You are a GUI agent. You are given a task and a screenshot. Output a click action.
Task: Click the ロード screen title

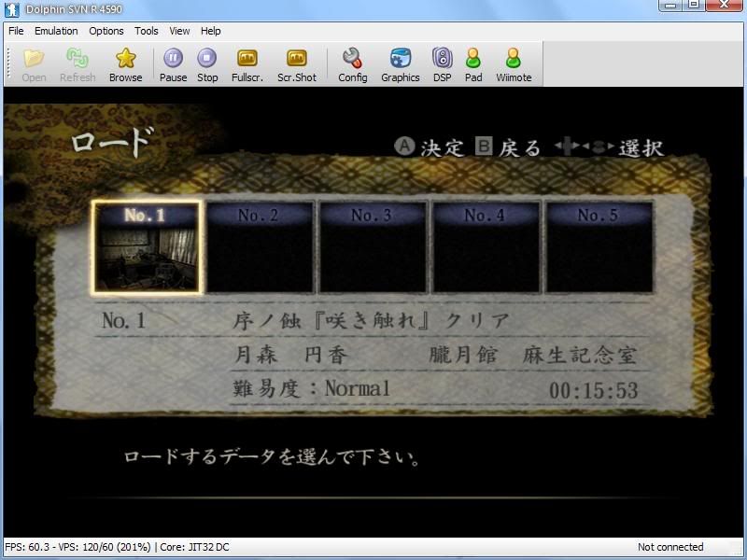coord(112,142)
